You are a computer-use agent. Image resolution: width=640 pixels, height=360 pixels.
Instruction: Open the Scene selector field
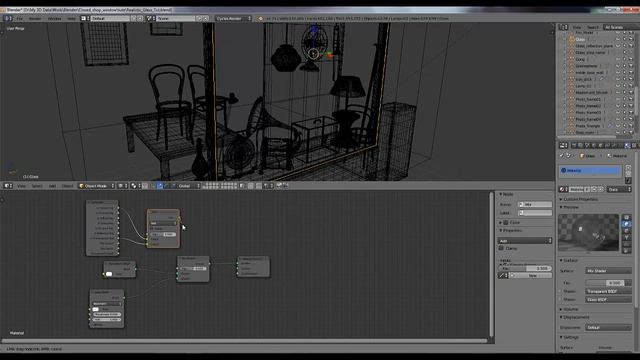(x=176, y=18)
